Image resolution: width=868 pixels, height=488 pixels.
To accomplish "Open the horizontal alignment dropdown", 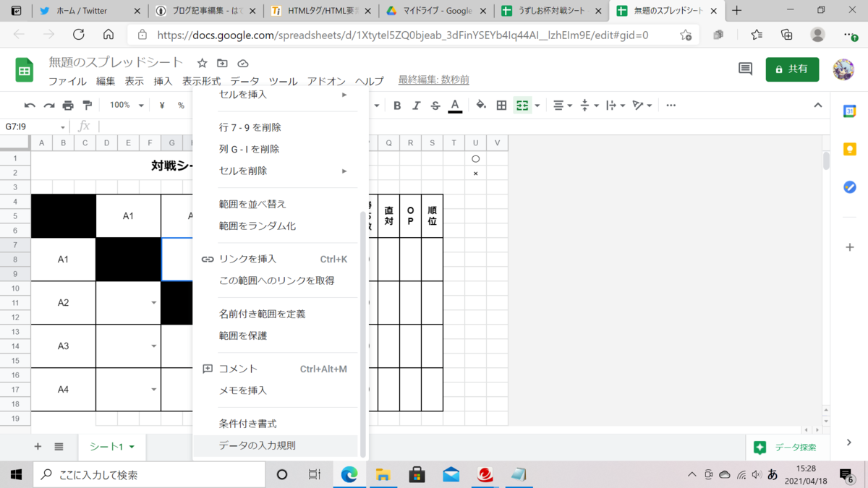I will (569, 105).
